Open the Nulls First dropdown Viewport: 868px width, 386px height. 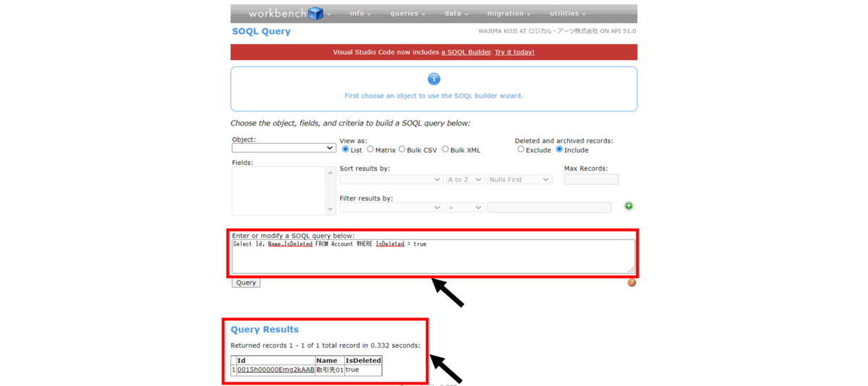pyautogui.click(x=519, y=179)
